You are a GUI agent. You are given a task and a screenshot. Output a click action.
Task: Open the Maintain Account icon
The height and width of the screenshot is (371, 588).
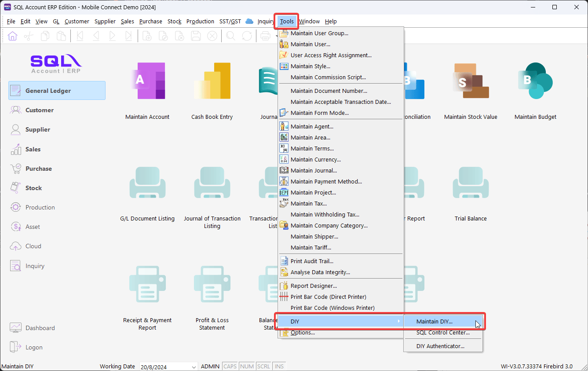click(x=147, y=82)
